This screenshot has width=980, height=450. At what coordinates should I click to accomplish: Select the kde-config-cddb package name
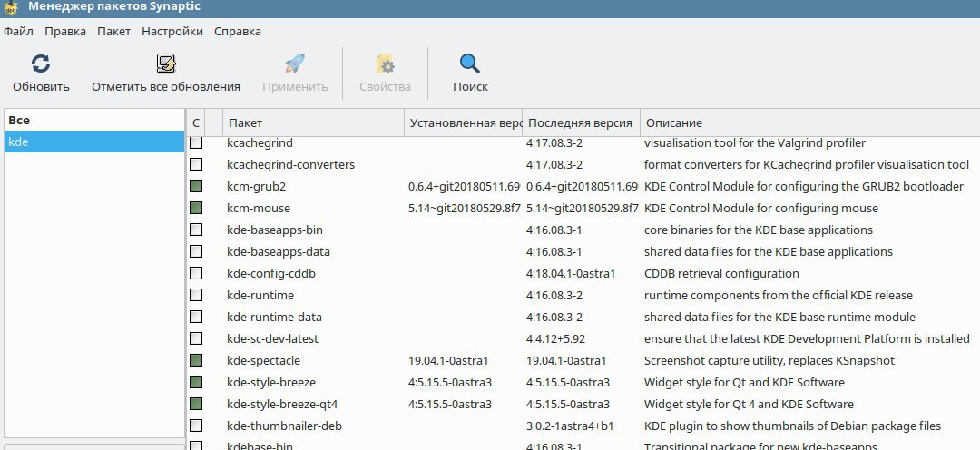point(271,274)
